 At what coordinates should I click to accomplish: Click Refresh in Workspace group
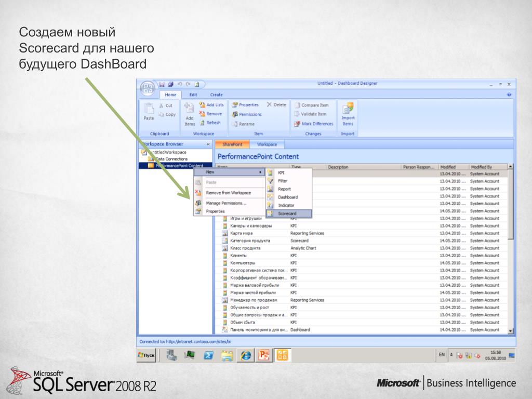coord(210,123)
